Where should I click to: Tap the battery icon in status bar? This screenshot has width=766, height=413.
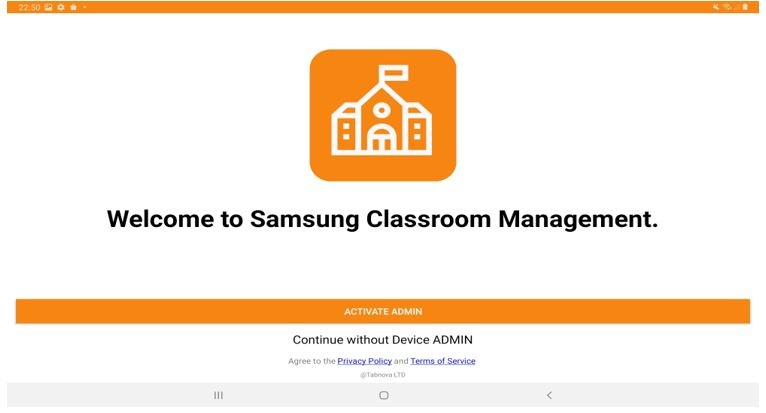tap(745, 7)
